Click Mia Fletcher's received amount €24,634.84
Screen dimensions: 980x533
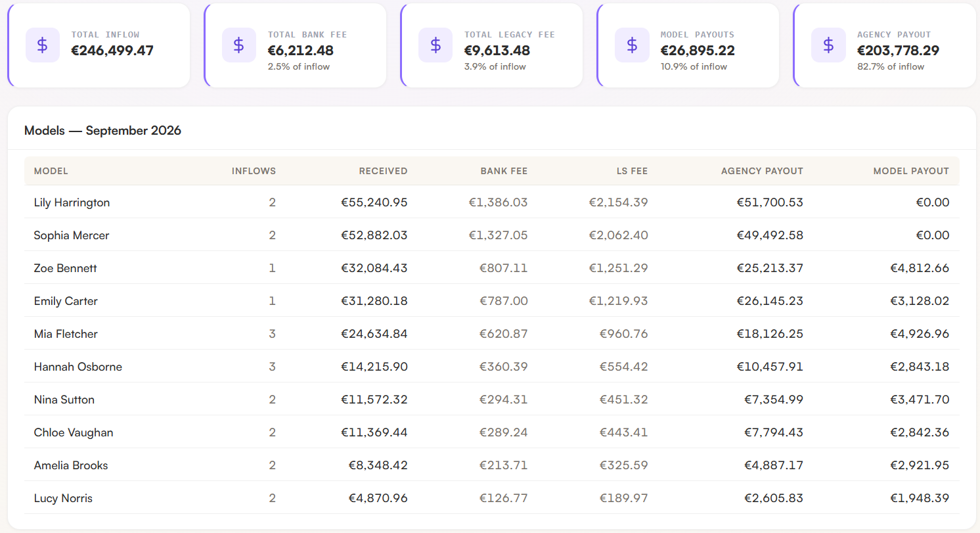374,334
